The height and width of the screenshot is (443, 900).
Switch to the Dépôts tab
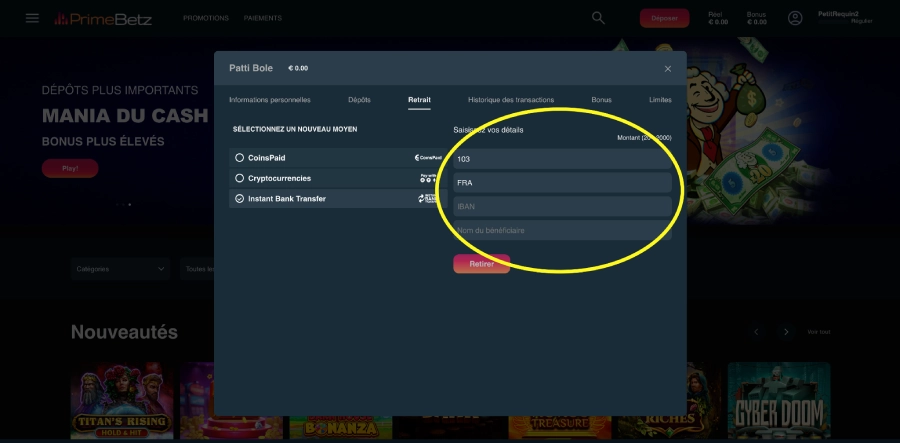tap(359, 100)
